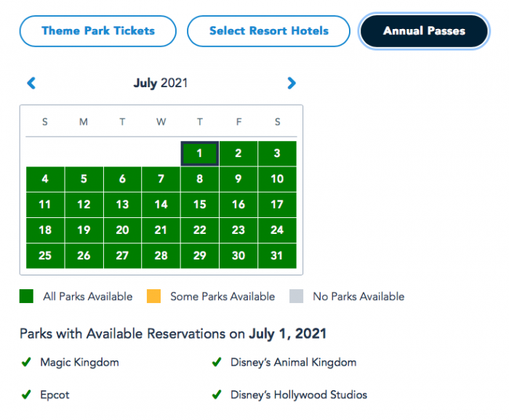Select July 31 on the calendar
Viewport: 509px width, 420px height.
click(277, 256)
